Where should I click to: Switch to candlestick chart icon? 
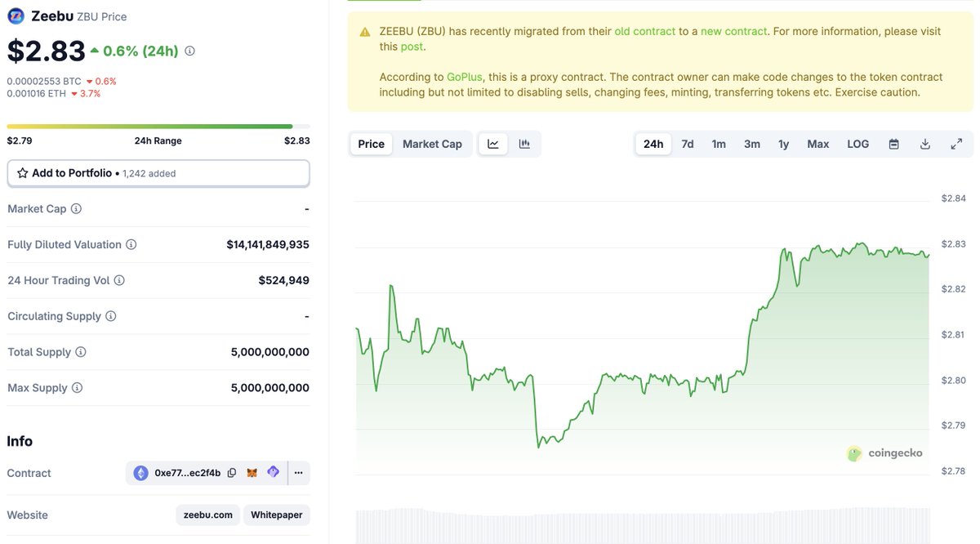pyautogui.click(x=524, y=144)
